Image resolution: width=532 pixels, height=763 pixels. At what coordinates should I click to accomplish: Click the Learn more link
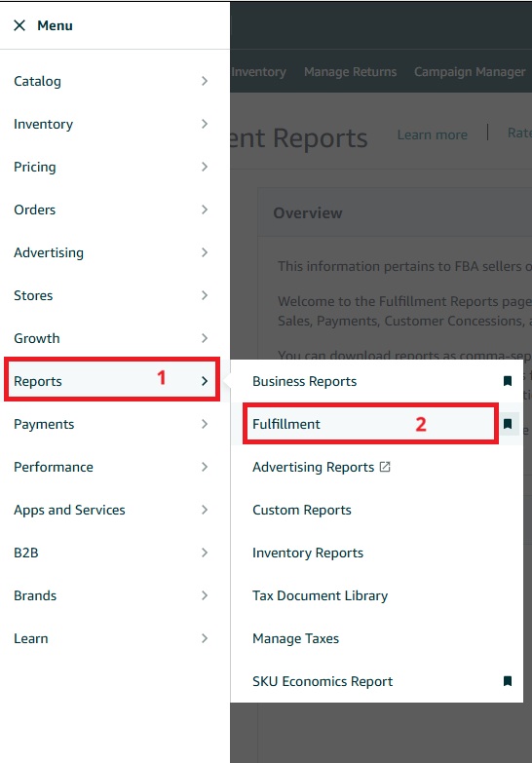click(433, 134)
